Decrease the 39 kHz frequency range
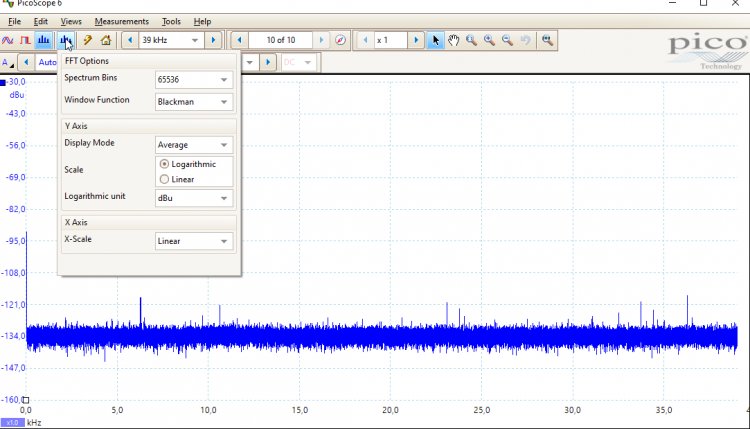Screen dimensions: 750x429 coord(130,40)
